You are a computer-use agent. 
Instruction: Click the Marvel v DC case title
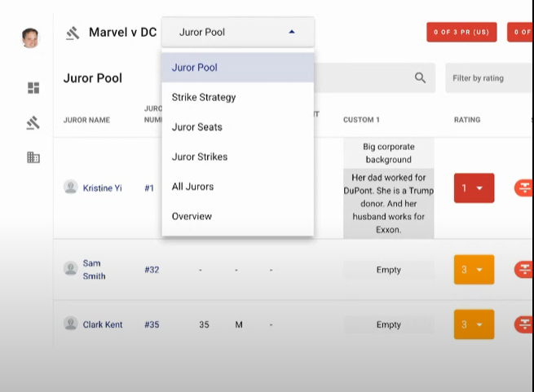pyautogui.click(x=122, y=33)
